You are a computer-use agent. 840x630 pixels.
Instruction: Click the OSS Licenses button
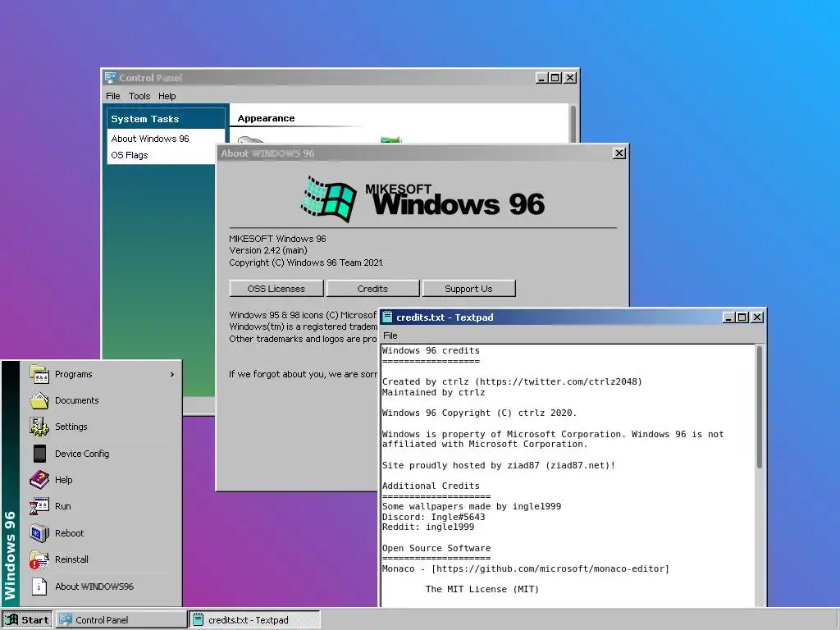point(276,288)
